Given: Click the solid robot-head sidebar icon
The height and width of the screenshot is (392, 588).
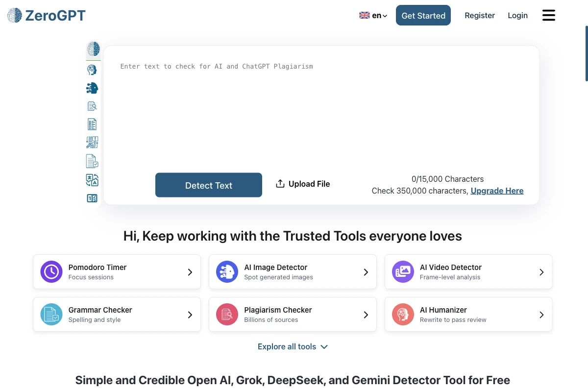Looking at the screenshot, I should coord(92,88).
